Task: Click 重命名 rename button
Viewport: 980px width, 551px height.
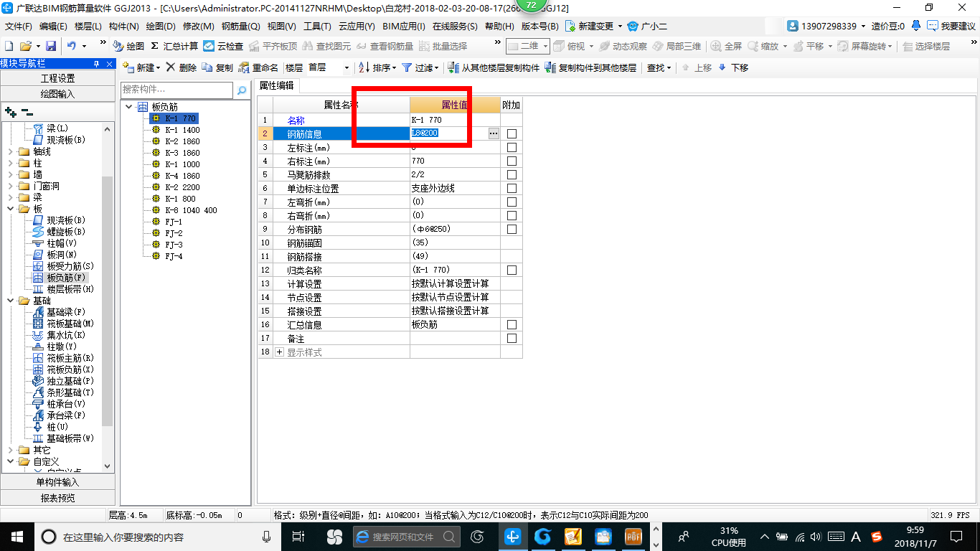Action: click(x=259, y=67)
